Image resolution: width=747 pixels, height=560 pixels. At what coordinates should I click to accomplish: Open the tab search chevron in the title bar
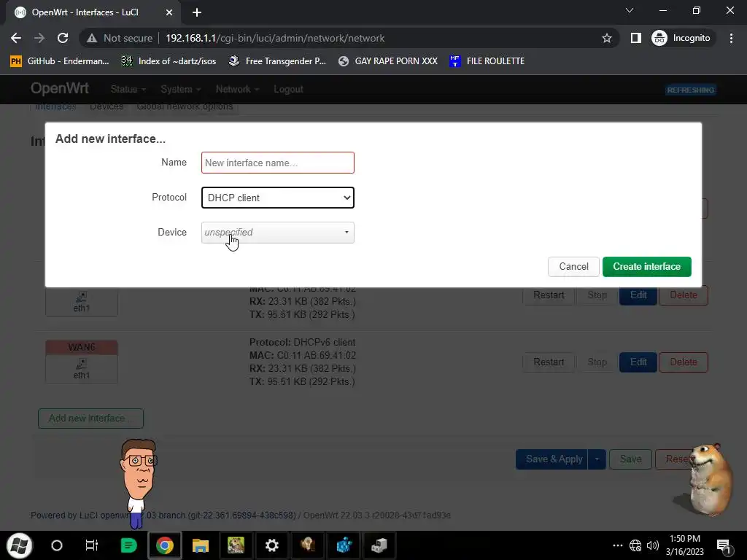pyautogui.click(x=630, y=10)
